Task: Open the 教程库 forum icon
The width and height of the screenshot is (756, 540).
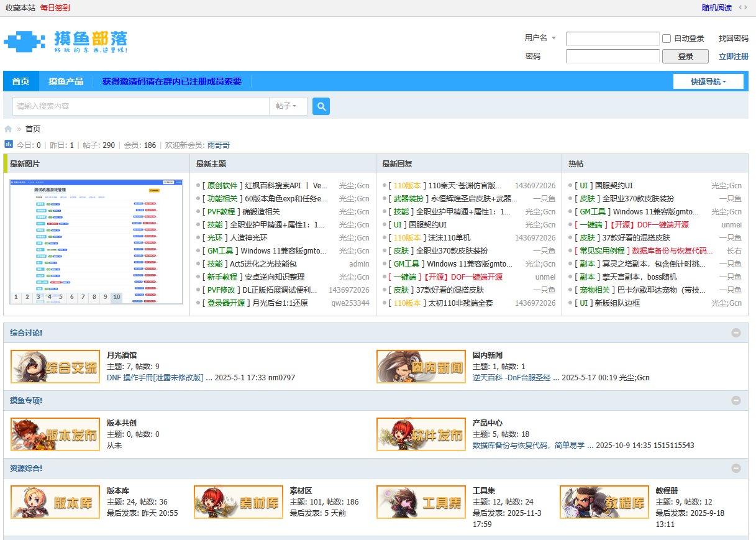Action: tap(603, 501)
